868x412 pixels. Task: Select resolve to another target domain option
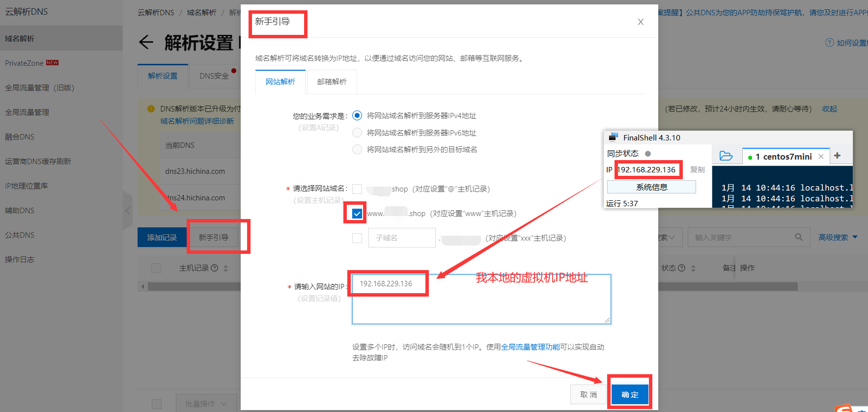click(357, 149)
